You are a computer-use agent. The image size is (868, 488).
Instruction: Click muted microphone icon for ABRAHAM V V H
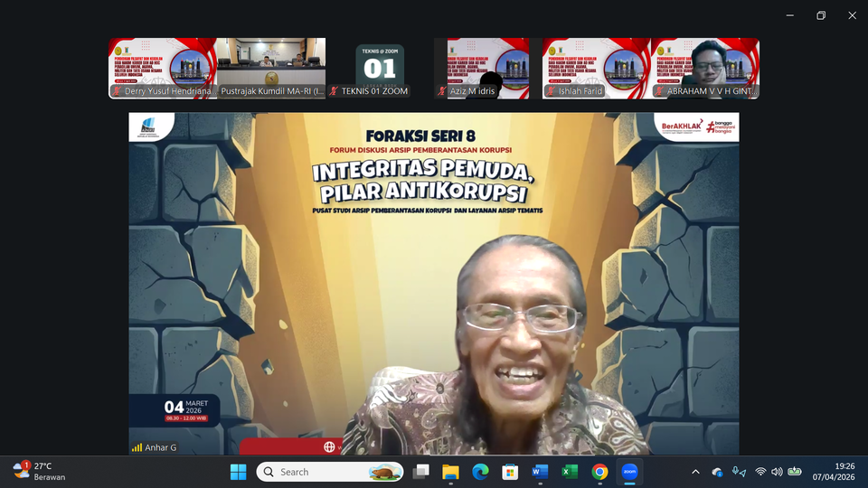point(659,90)
